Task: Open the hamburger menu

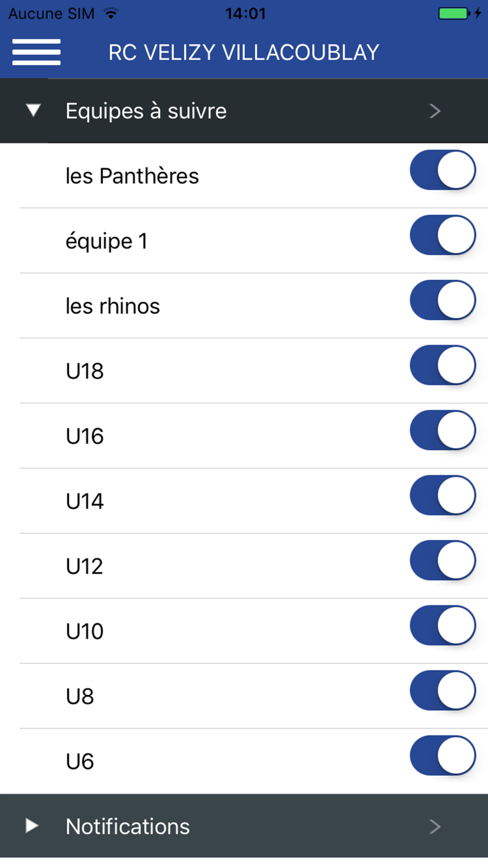Action: click(x=37, y=52)
